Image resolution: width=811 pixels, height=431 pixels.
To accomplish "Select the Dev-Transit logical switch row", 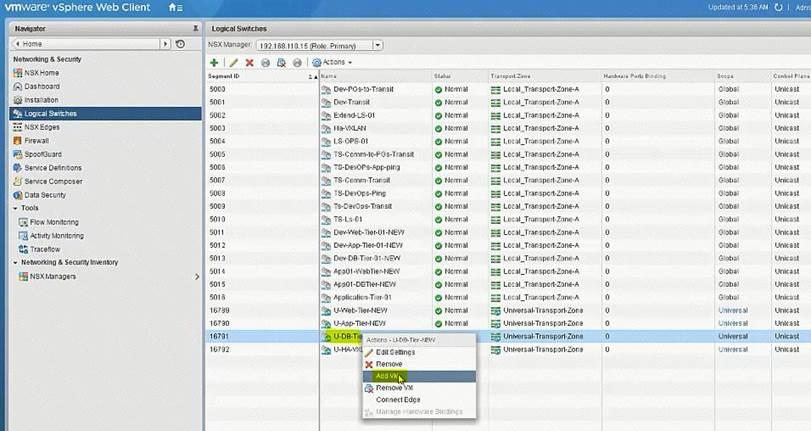I will tap(354, 102).
